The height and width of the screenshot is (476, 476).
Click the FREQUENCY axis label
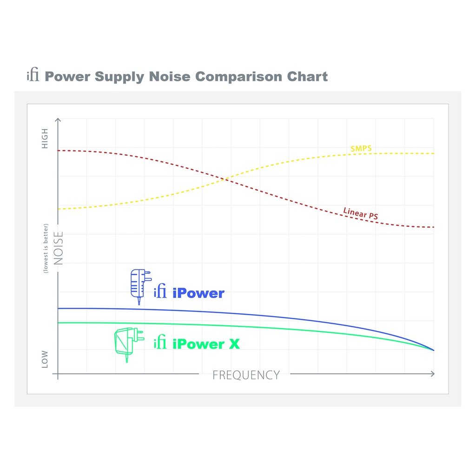246,375
